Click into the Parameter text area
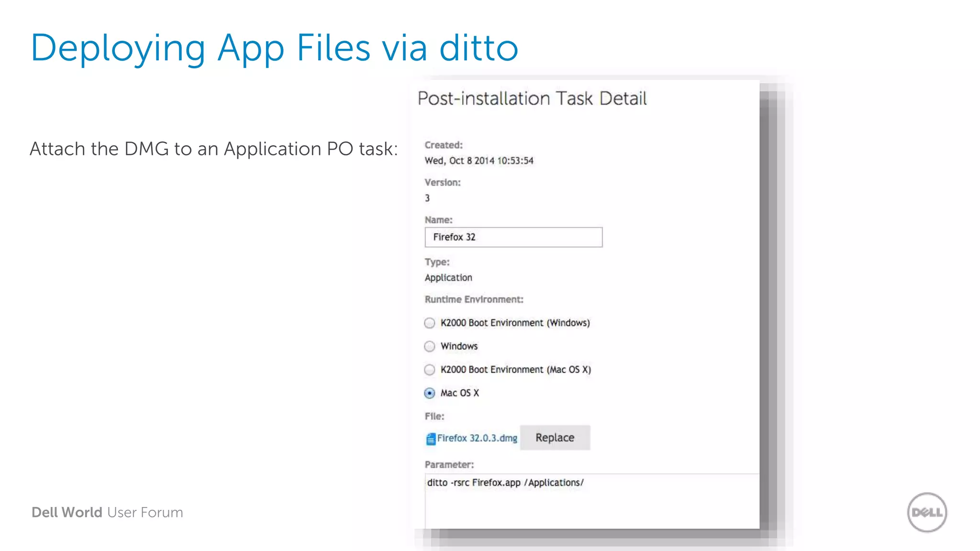The height and width of the screenshot is (551, 980). tap(592, 501)
